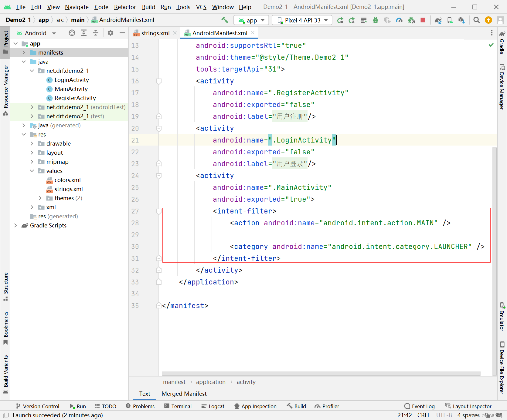Expand the drawable folder
Viewport: 507px width, 420px height.
(32, 143)
